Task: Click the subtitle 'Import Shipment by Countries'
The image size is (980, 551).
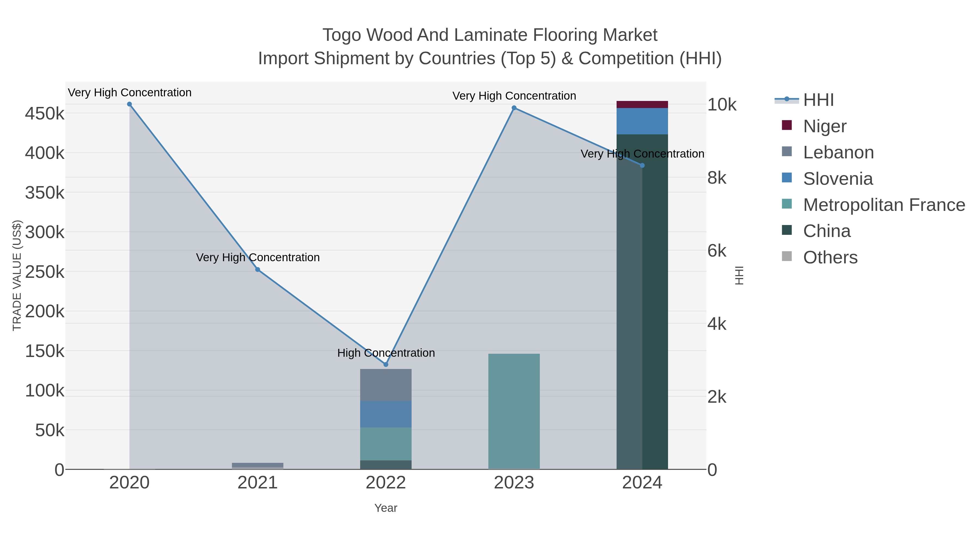Action: coord(377,59)
